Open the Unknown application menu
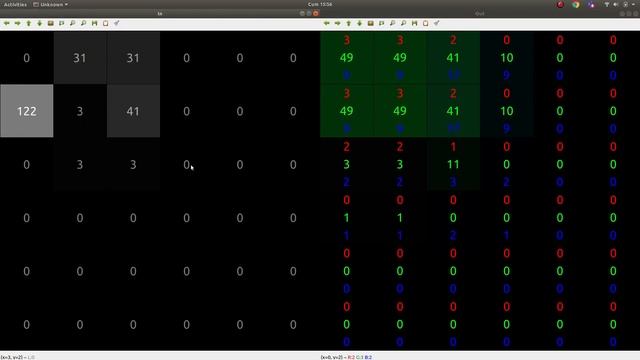 point(51,4)
